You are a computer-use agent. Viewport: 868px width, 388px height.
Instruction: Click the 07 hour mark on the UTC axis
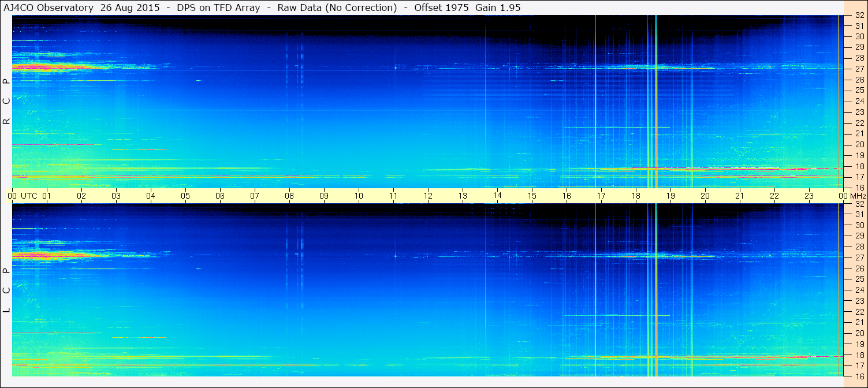point(255,196)
